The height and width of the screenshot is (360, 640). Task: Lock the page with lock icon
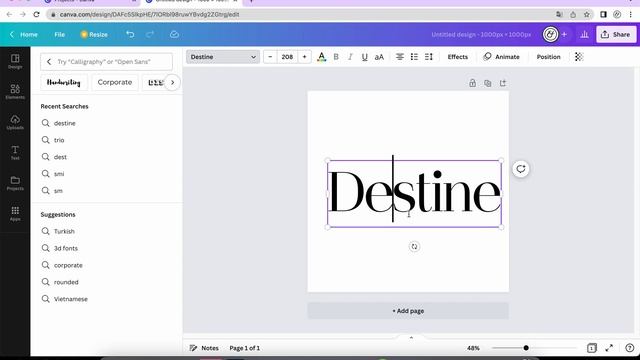(x=472, y=83)
